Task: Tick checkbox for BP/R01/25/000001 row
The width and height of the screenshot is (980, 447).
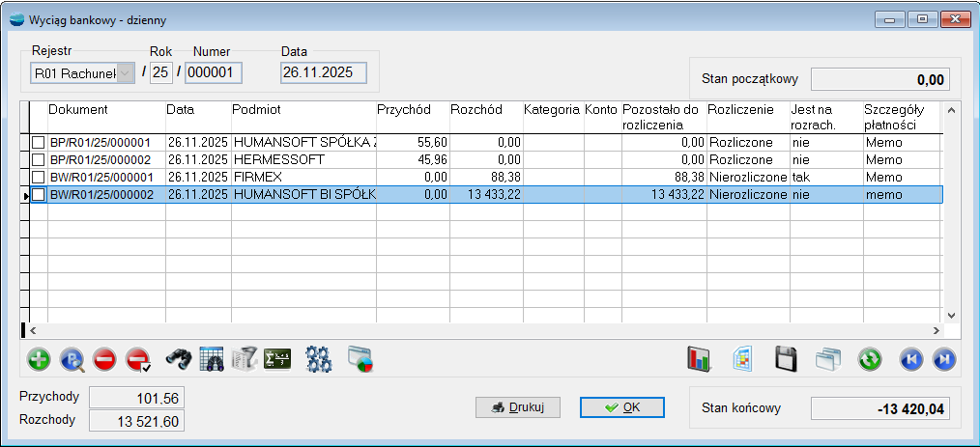Action: tap(39, 142)
